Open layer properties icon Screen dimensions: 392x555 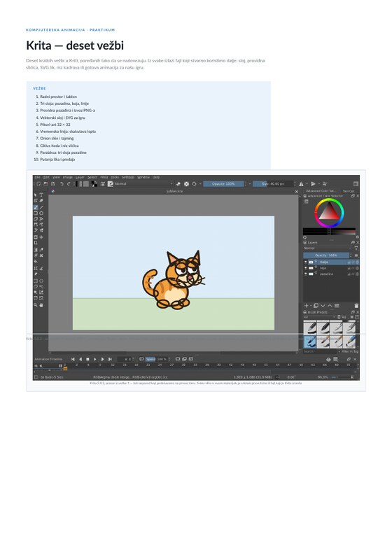(x=337, y=305)
